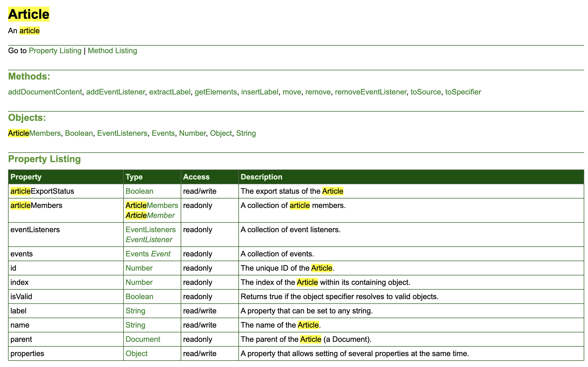The image size is (588, 367).
Task: Open removeEventListener method link
Action: 370,92
